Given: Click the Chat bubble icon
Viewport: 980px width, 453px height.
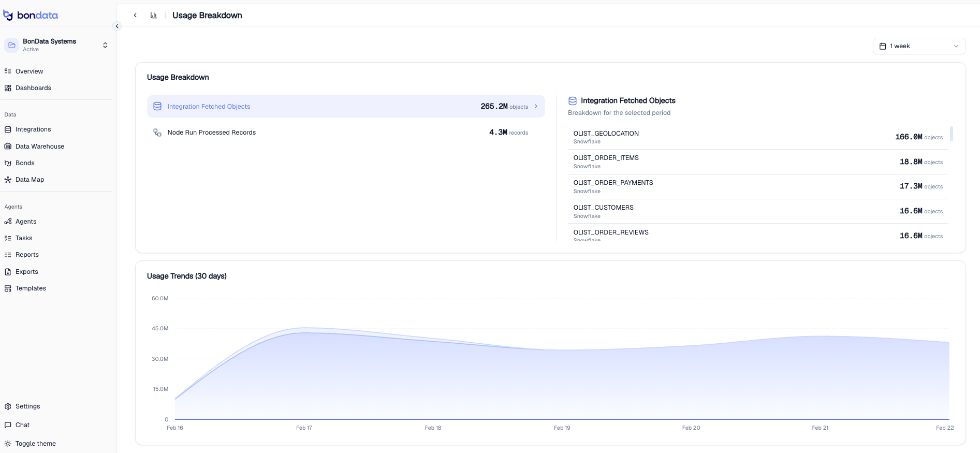Looking at the screenshot, I should pos(8,425).
